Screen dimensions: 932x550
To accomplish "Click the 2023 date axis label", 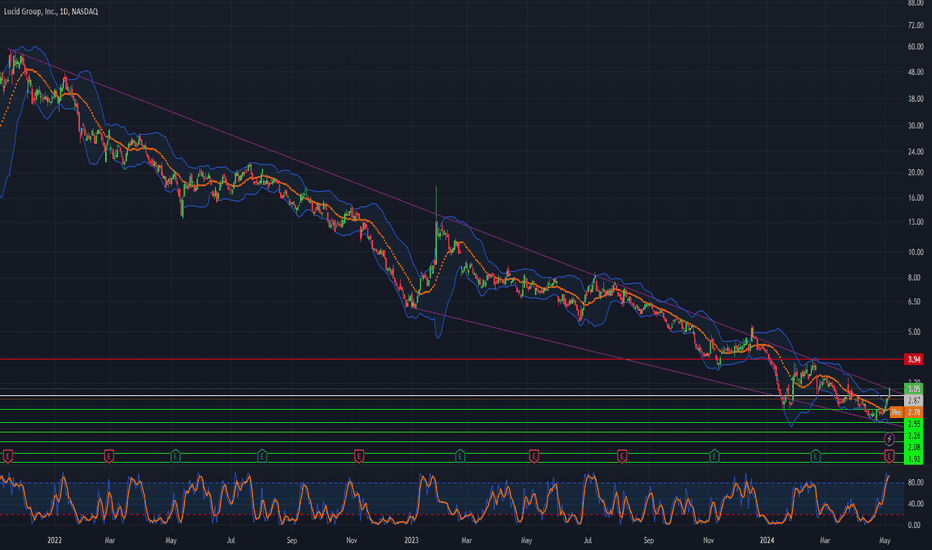I will [411, 540].
